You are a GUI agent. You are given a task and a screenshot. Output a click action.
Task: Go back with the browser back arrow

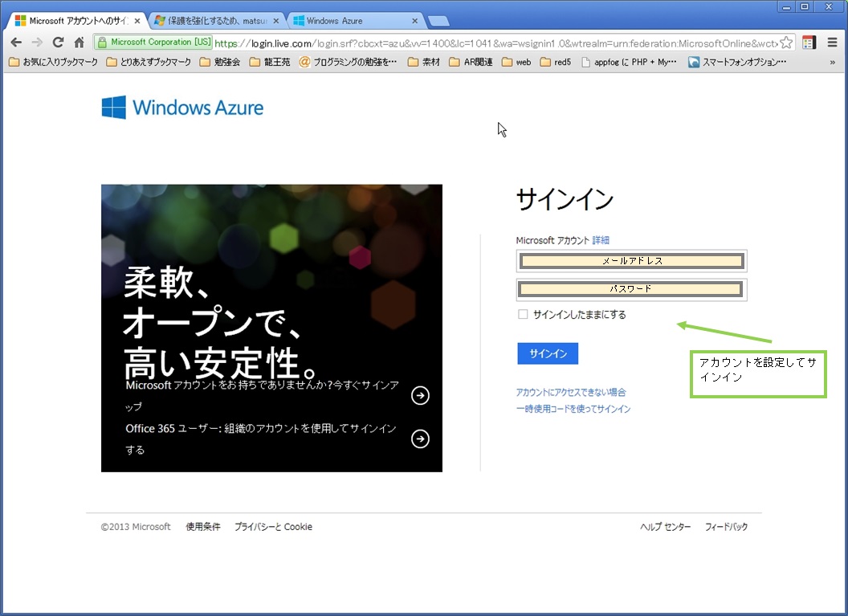16,43
